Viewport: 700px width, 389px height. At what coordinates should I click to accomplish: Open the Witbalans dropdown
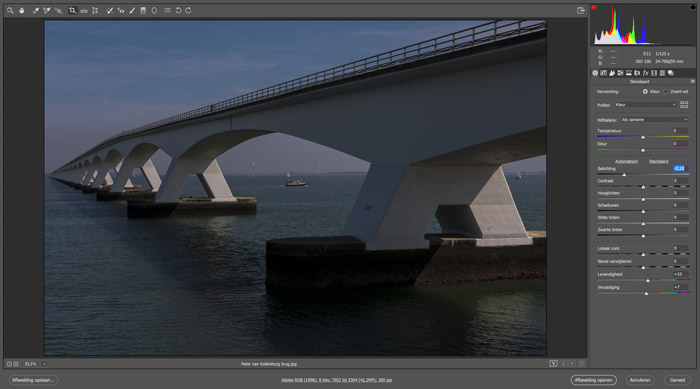(654, 120)
